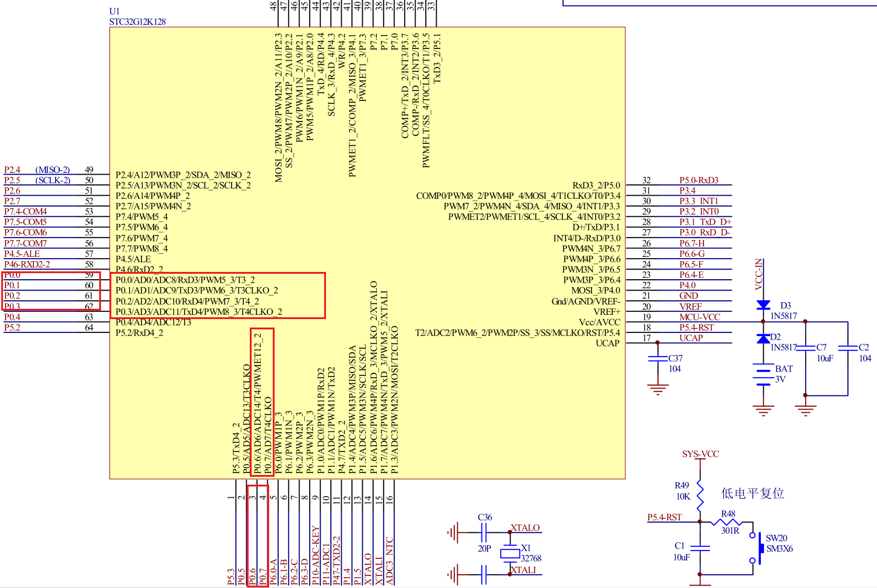Click pin name Vcc/AVCC
This screenshot has height=588, width=877.
click(x=599, y=322)
